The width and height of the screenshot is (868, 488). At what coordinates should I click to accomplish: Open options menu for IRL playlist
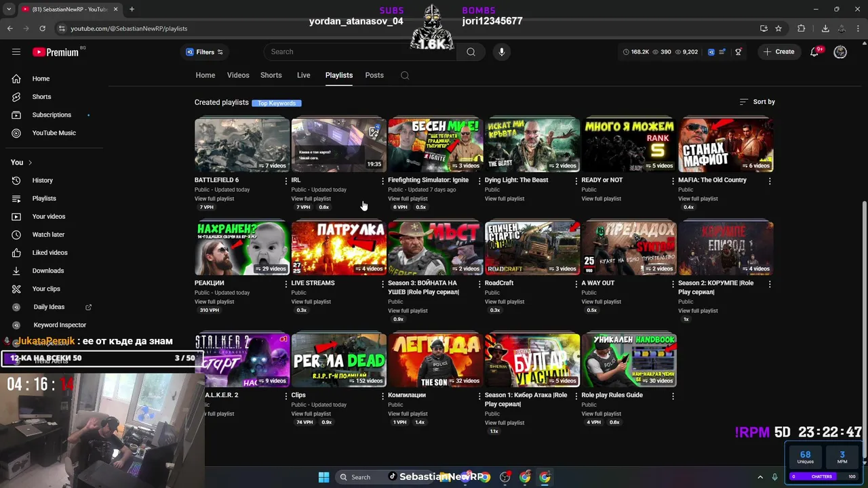click(x=382, y=181)
